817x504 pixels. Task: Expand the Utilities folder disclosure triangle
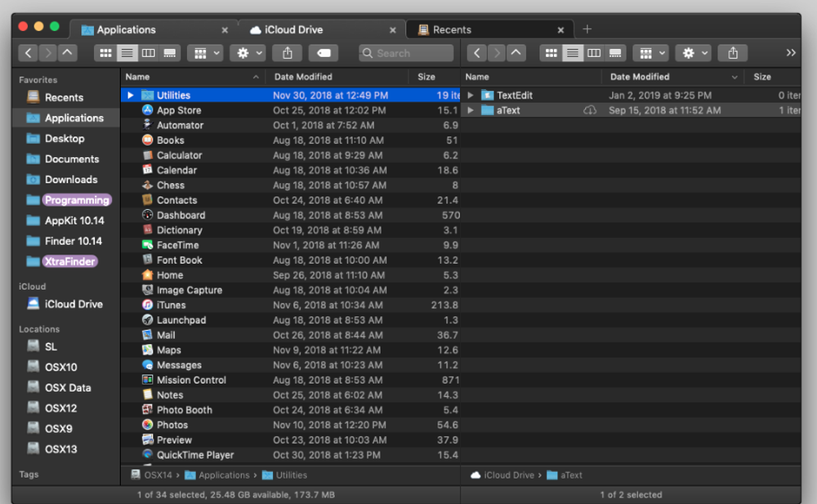[x=130, y=96]
